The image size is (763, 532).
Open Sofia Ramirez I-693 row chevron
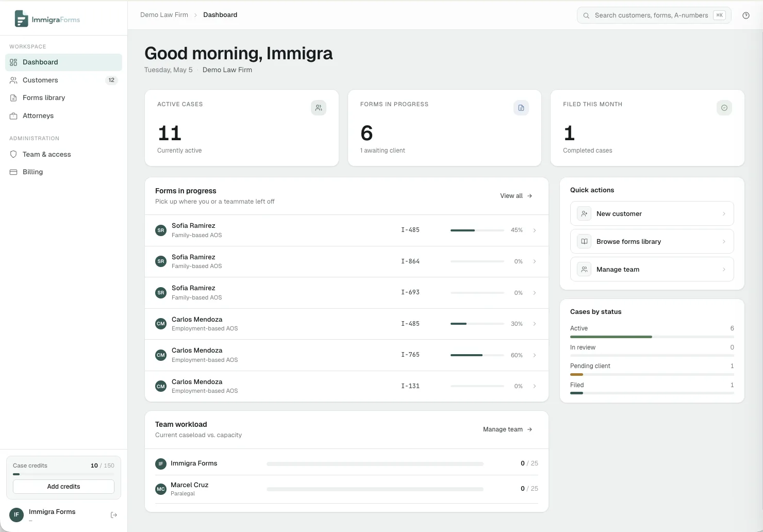click(x=535, y=293)
